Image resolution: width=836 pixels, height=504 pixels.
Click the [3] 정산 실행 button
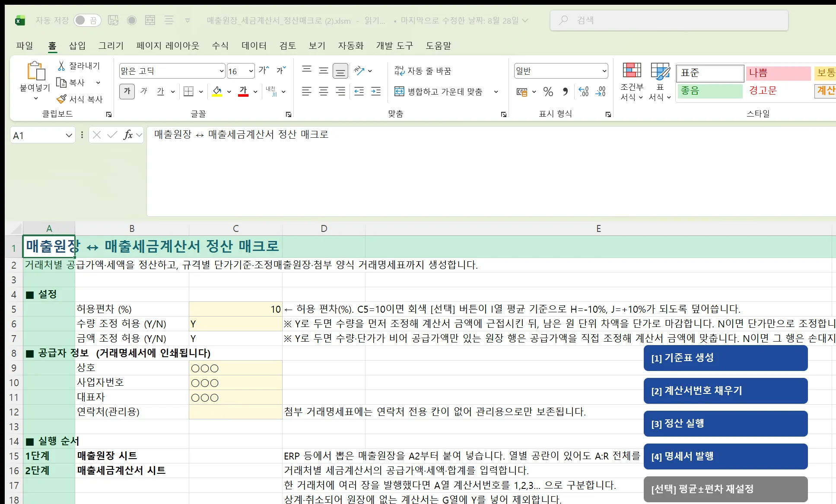[x=725, y=424]
